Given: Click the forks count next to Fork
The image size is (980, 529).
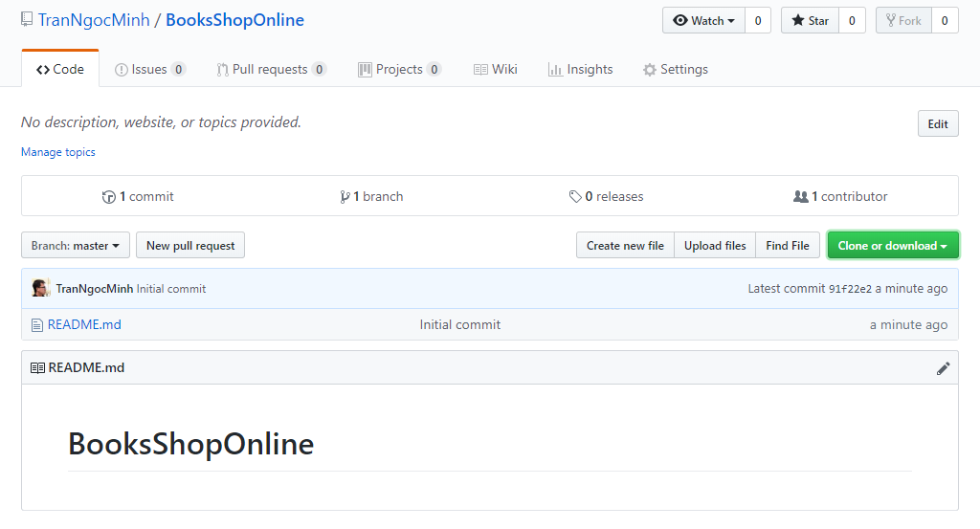Looking at the screenshot, I should [x=945, y=21].
